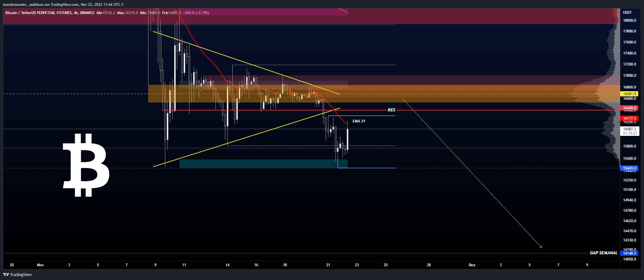644x280 pixels.
Task: Click the Máx. 16215.0 high value
Action: coord(128,13)
